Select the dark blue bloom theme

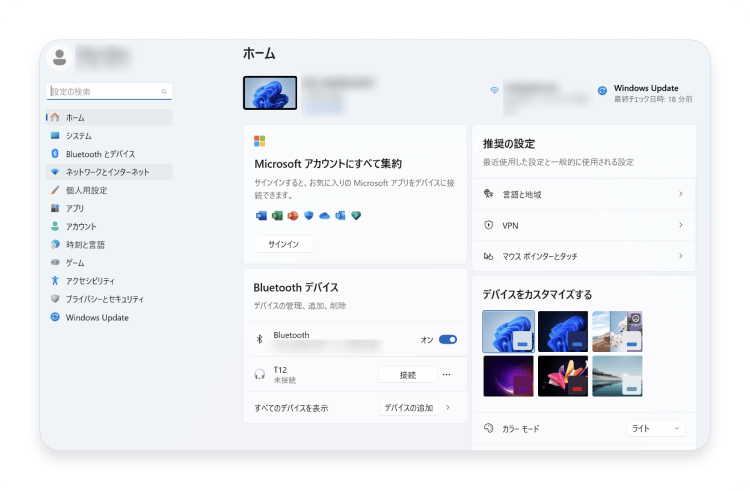pos(563,331)
